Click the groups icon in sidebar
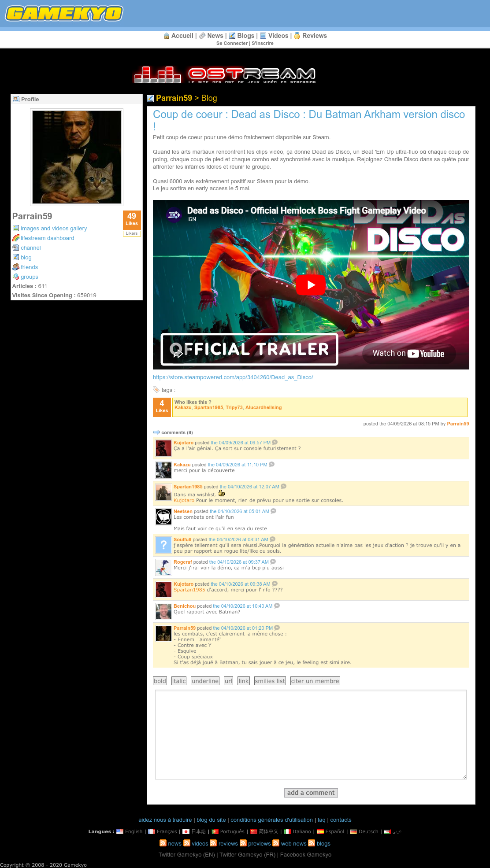This screenshot has height=868, width=490. 16,277
